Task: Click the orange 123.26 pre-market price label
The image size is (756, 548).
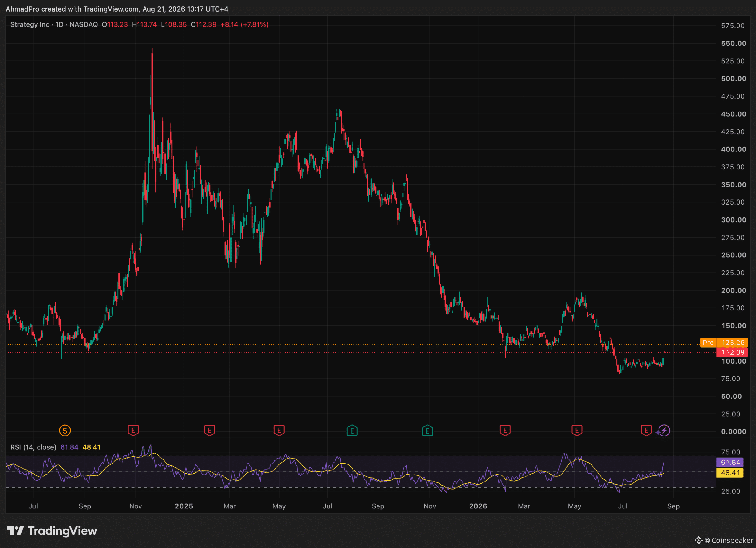Action: (732, 342)
